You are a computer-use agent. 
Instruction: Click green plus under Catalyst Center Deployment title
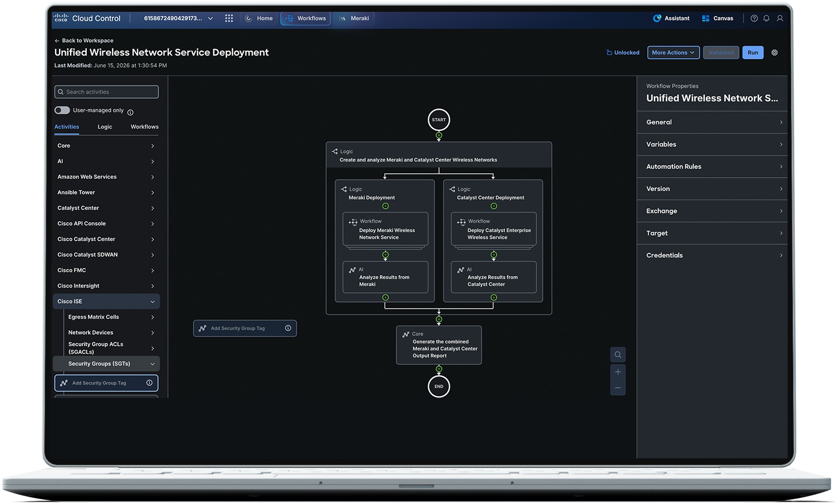(x=493, y=206)
